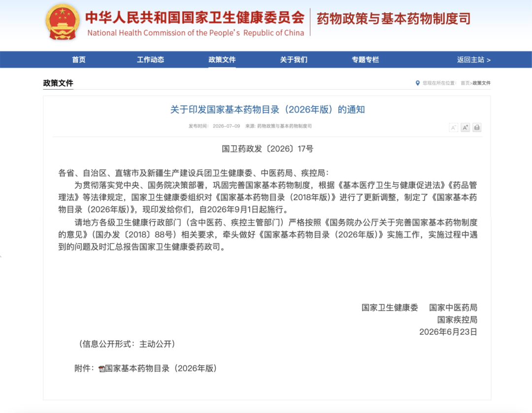Click publish date 2026-07-09
Screen dimensions: 532x413
tap(226, 126)
